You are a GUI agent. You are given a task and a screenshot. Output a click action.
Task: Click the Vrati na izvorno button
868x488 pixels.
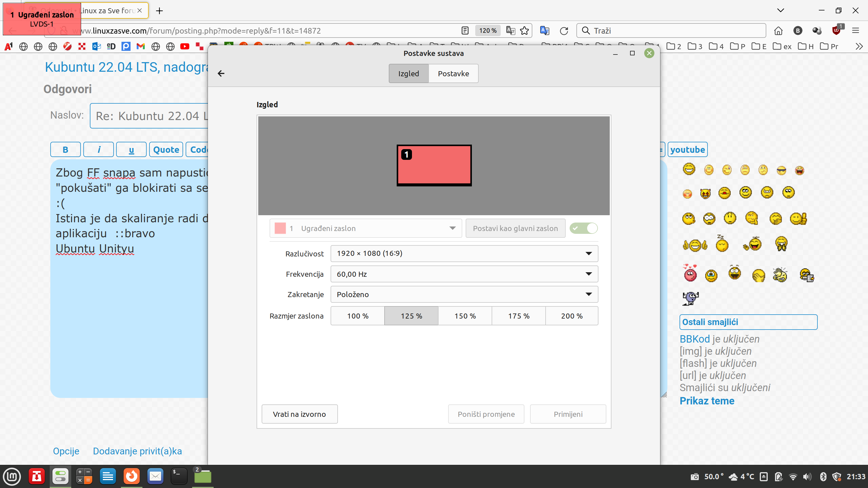[299, 414]
